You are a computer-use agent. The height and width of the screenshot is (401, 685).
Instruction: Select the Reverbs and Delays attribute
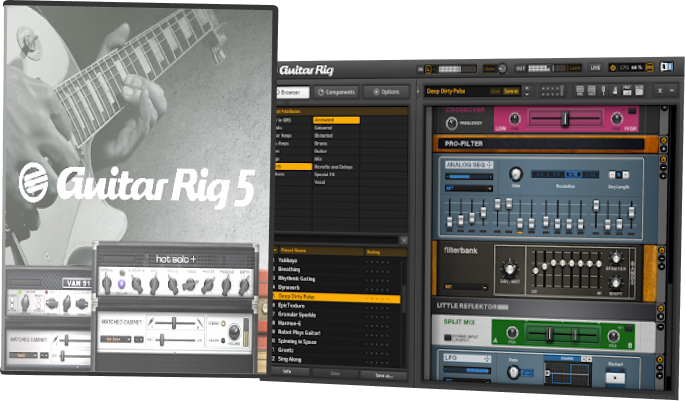click(x=336, y=167)
